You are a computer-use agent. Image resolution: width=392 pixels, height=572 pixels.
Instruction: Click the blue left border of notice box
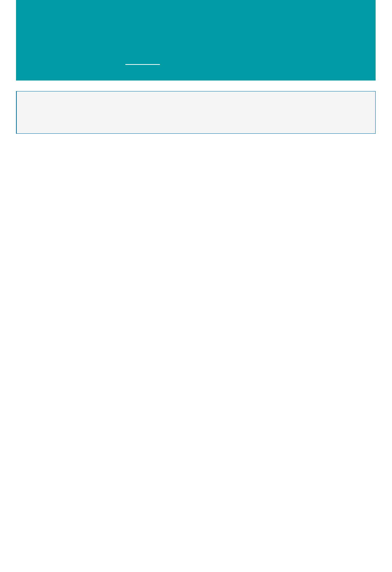coord(16,112)
